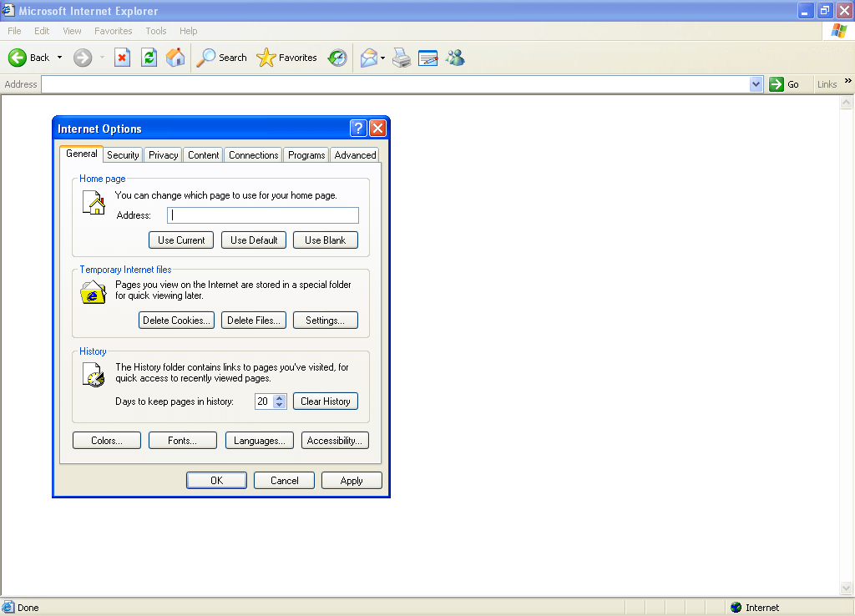Screen dimensions: 855x616
Task: Switch to the Security tab
Action: (x=123, y=154)
